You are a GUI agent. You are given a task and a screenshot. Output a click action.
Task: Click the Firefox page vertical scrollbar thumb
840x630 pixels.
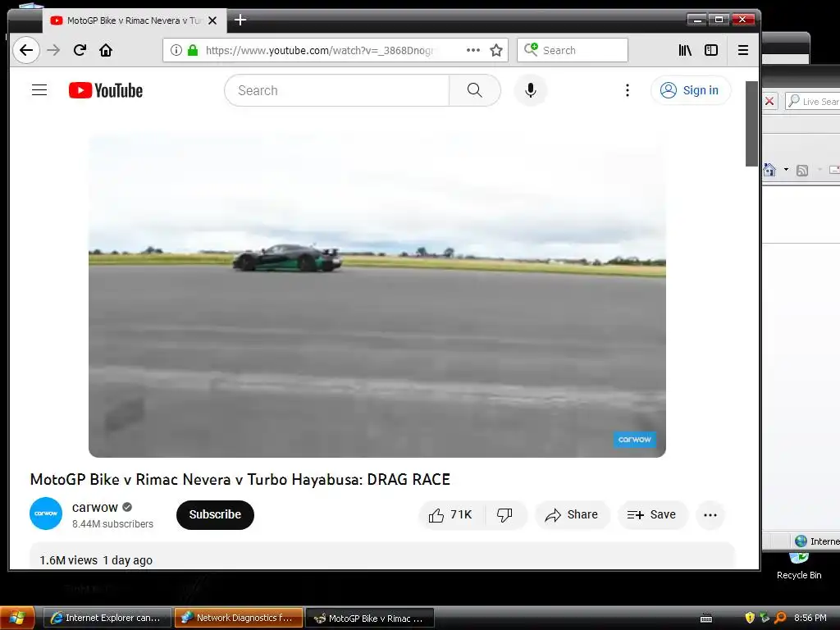(x=751, y=124)
